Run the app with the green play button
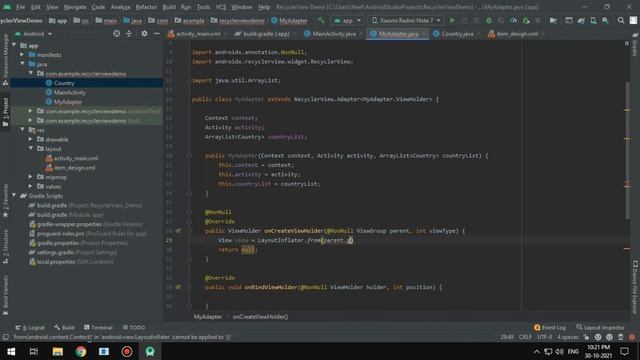The height and width of the screenshot is (360, 640). [452, 20]
